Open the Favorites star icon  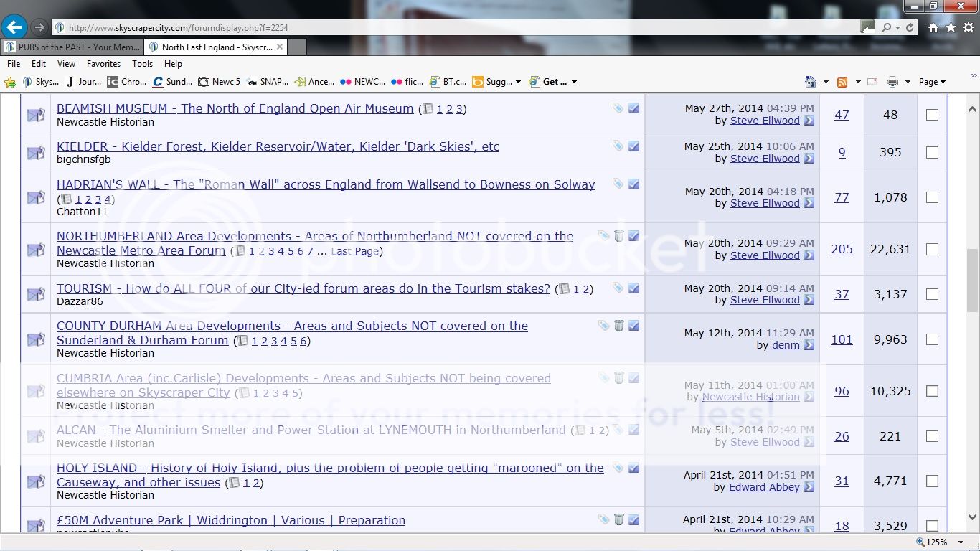(x=951, y=28)
